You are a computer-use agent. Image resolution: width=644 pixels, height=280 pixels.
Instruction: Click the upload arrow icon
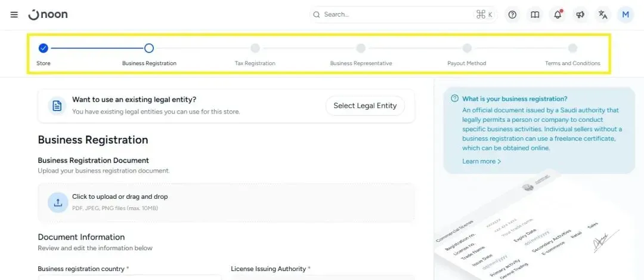point(58,202)
